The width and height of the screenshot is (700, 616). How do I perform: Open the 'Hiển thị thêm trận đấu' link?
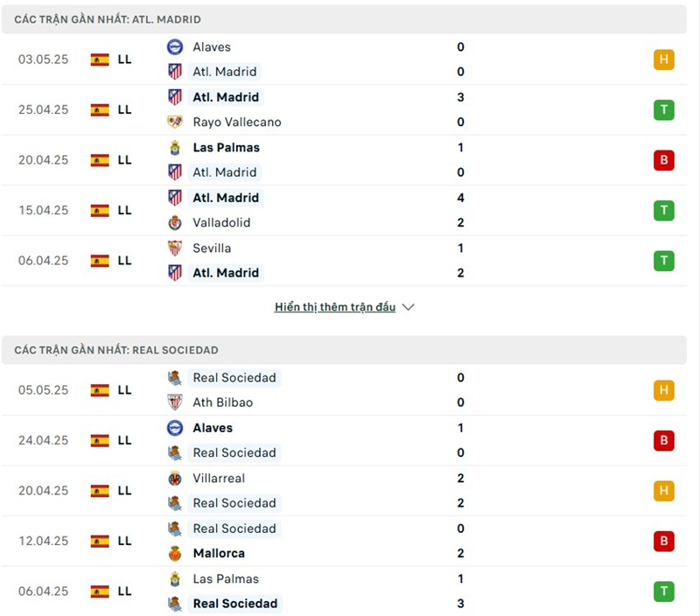[335, 307]
